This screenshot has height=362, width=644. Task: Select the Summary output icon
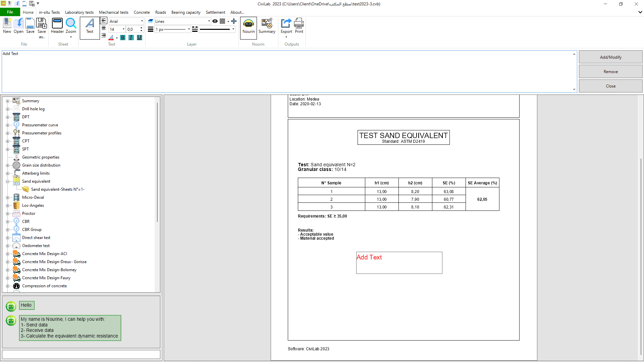[267, 27]
